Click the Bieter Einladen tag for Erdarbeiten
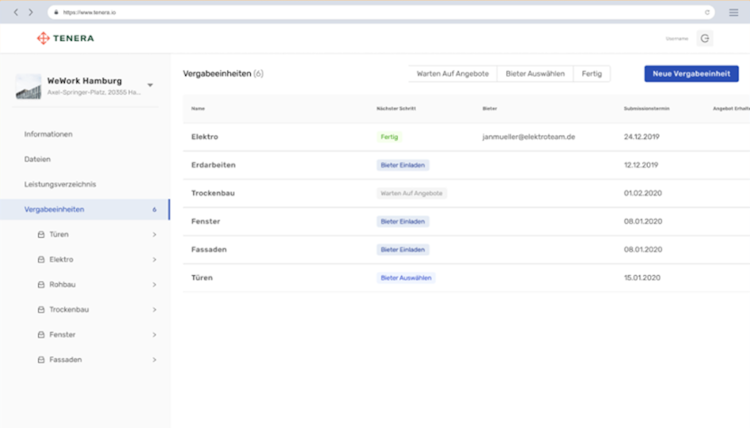Viewport: 750px width, 428px height. [403, 164]
